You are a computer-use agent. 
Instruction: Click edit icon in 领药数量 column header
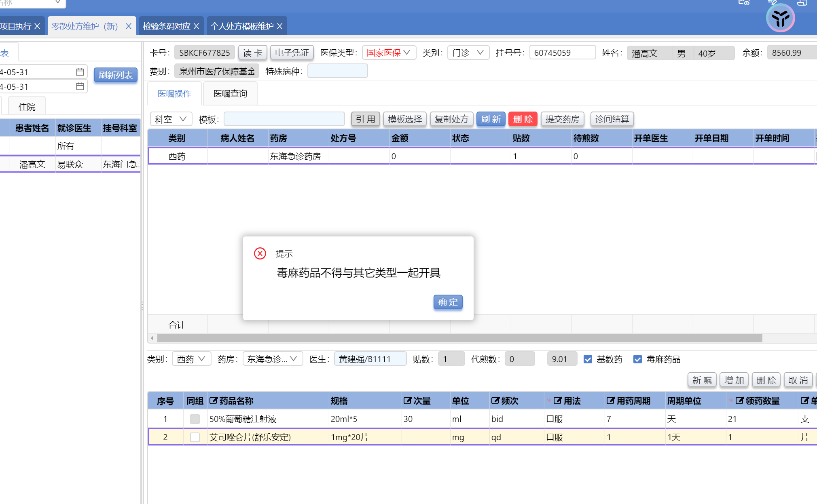click(x=739, y=401)
